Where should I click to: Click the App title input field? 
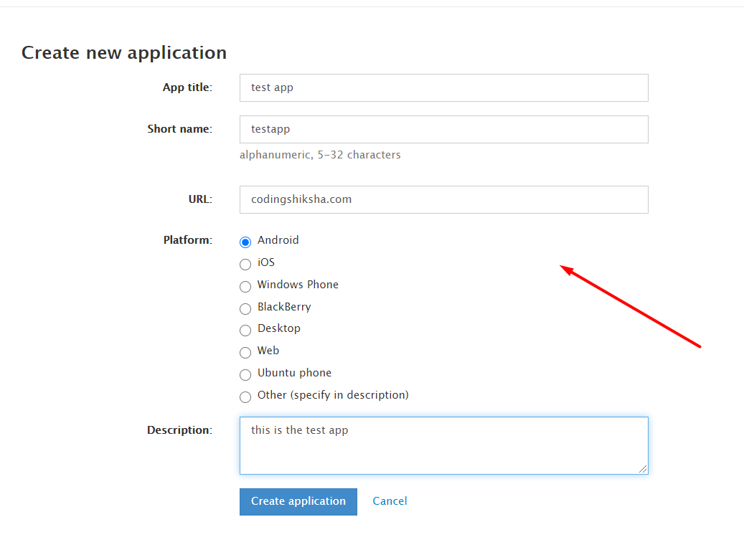tap(443, 87)
